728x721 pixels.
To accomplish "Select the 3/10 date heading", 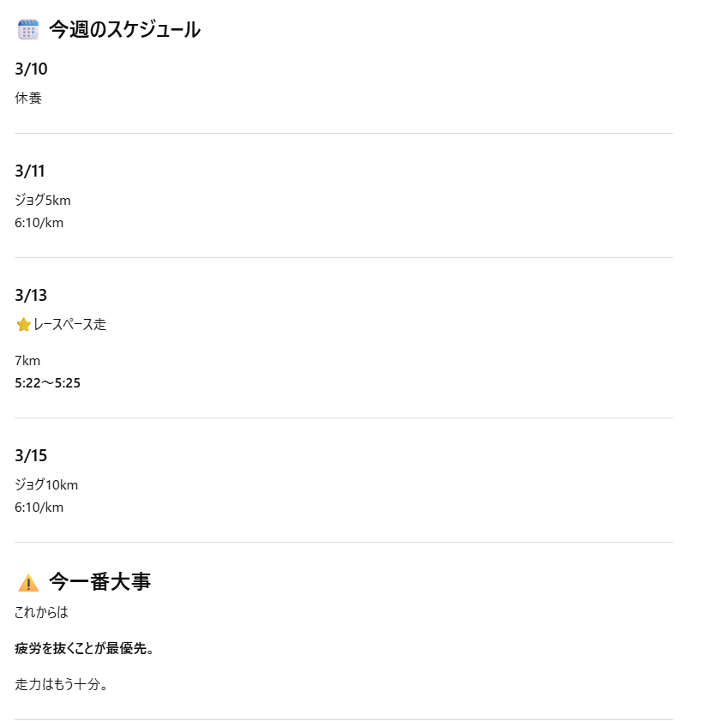I will pos(31,69).
